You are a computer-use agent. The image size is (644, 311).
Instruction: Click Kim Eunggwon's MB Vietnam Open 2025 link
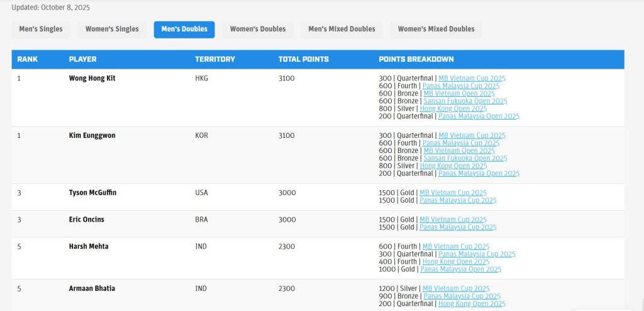pyautogui.click(x=459, y=151)
